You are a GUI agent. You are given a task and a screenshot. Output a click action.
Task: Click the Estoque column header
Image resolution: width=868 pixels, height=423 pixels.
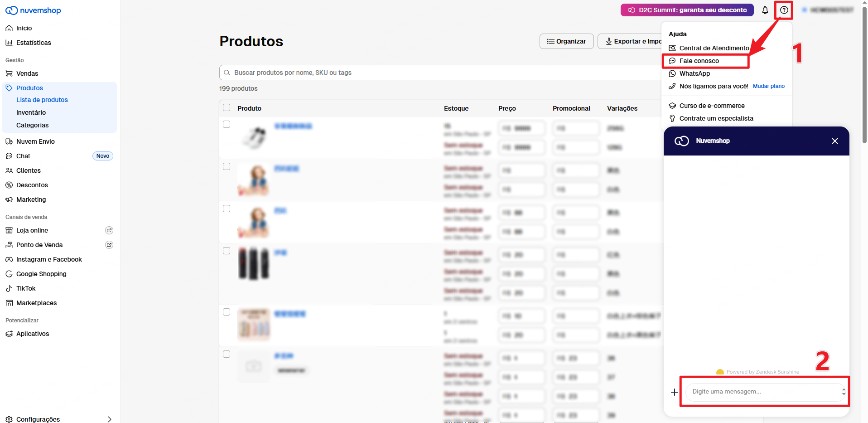(456, 108)
